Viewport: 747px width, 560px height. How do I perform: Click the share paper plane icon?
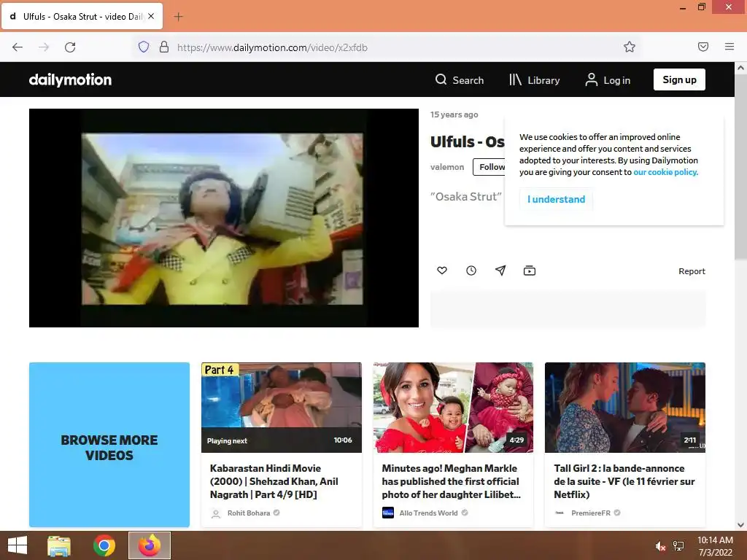(500, 271)
